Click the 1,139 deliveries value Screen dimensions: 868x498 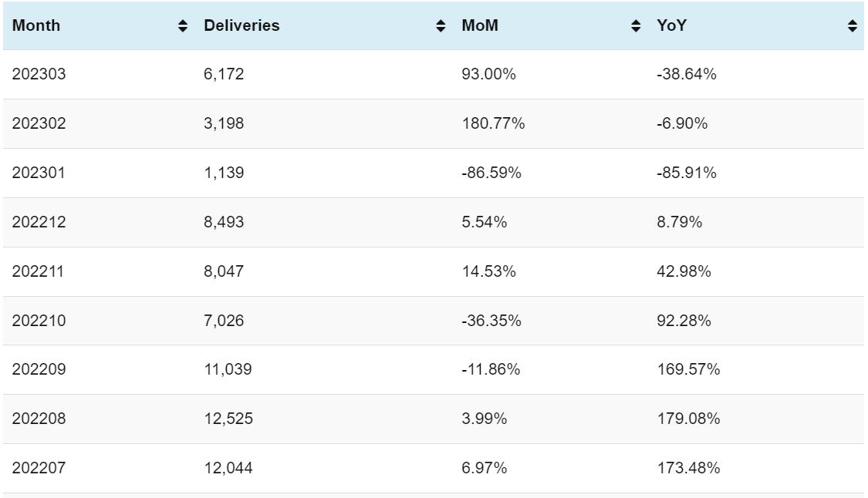pyautogui.click(x=224, y=173)
